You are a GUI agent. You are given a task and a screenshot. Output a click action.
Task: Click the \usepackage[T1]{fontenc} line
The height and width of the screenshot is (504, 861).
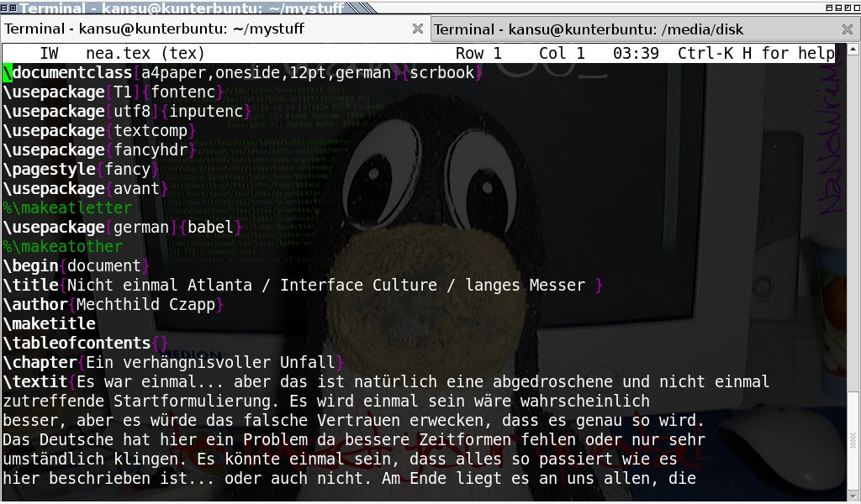click(114, 92)
